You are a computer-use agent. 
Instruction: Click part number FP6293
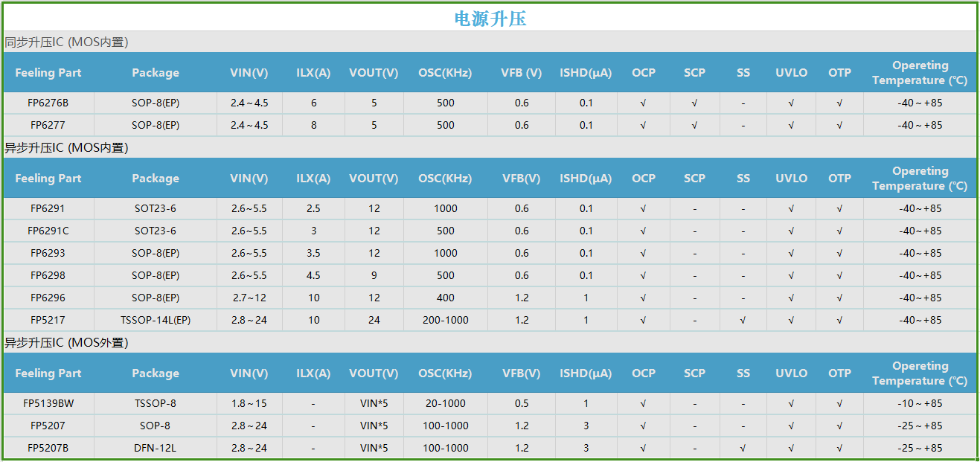click(48, 253)
